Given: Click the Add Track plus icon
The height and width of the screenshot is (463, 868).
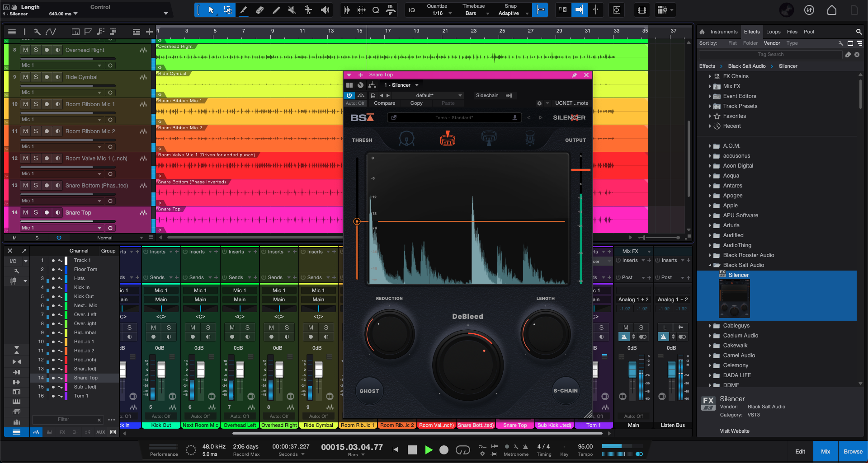Looking at the screenshot, I should click(x=149, y=32).
